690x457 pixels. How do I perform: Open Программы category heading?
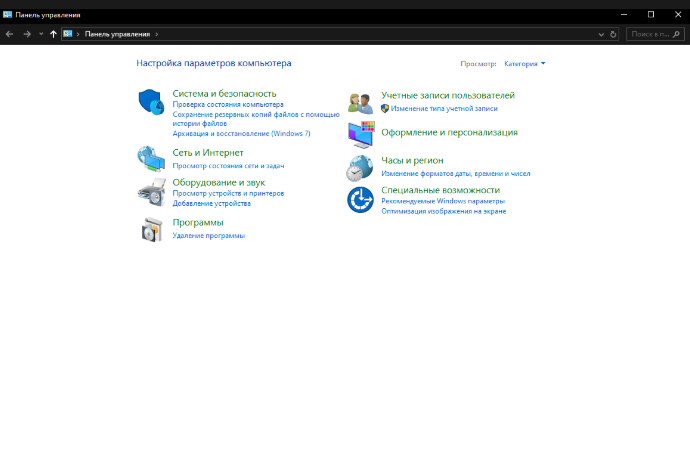[x=198, y=222]
